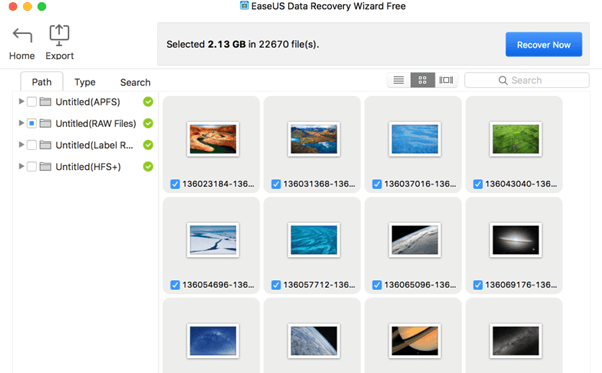The width and height of the screenshot is (602, 373).
Task: Toggle checkbox for Untitled(Label R...)
Action: 32,145
